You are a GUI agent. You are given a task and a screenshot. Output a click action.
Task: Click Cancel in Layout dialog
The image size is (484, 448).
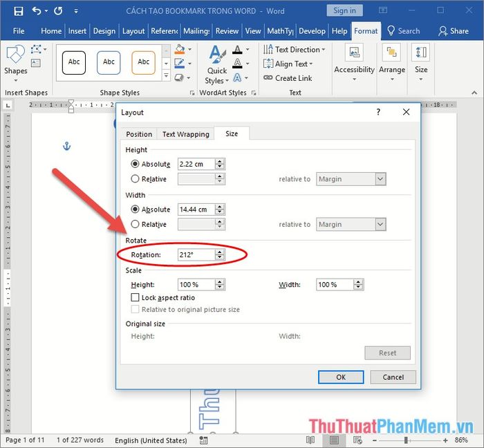pyautogui.click(x=393, y=377)
